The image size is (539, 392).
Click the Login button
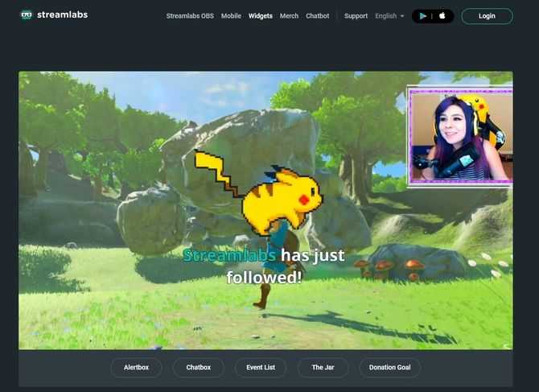click(x=487, y=16)
